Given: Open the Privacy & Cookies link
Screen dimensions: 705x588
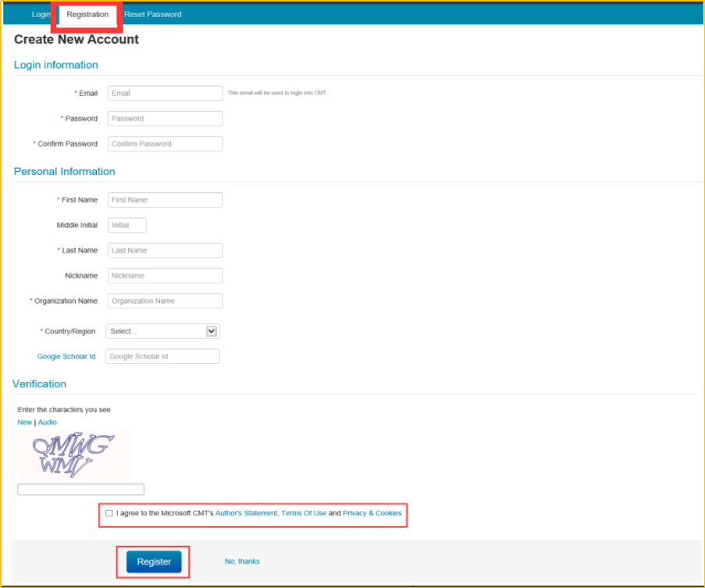Looking at the screenshot, I should [372, 514].
